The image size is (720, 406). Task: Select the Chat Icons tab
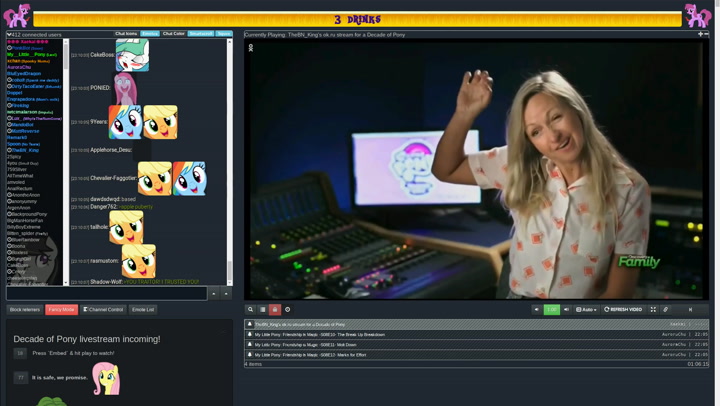pyautogui.click(x=126, y=34)
